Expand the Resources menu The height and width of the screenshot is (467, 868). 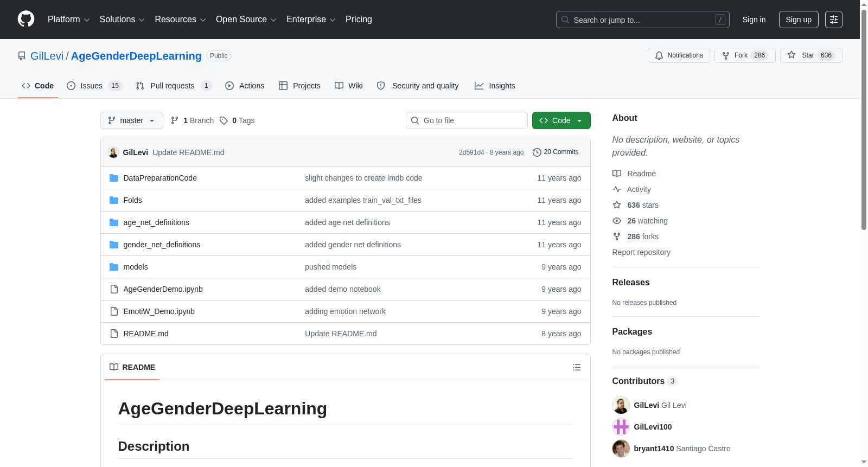coord(180,20)
